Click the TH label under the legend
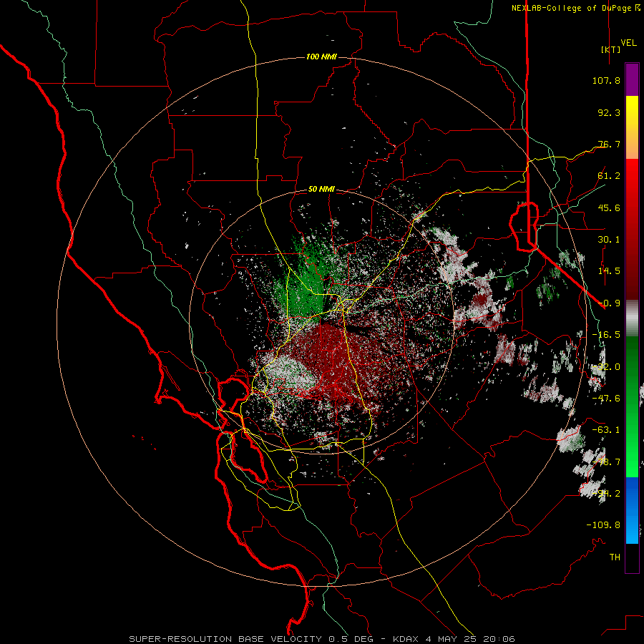This screenshot has height=644, width=644. coord(615,557)
